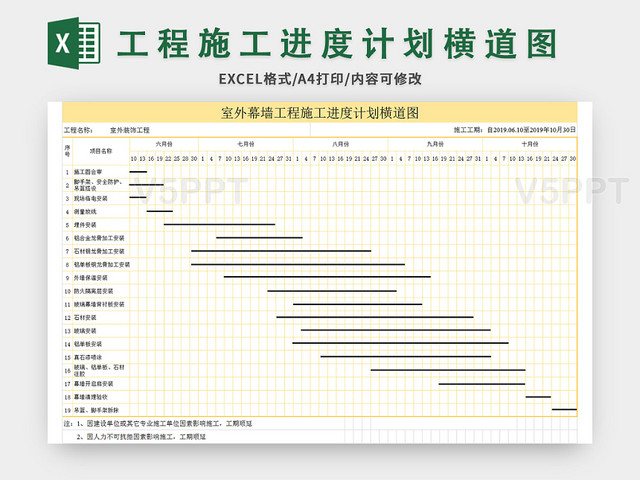
Task: Click the subtitle EXCEL格式/A4打印/内容可修改
Action: [320, 79]
